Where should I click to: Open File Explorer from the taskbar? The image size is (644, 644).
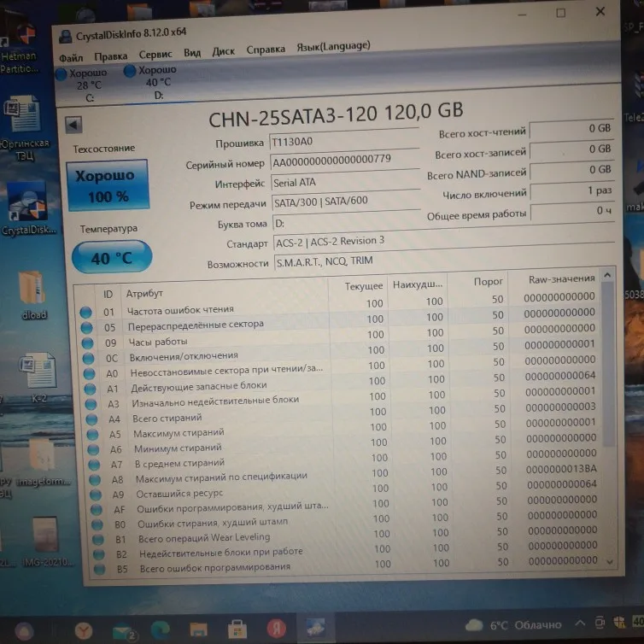[x=198, y=629]
